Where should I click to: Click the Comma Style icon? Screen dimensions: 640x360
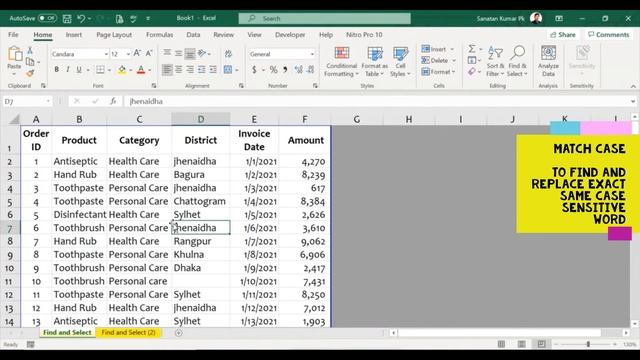tap(285, 70)
